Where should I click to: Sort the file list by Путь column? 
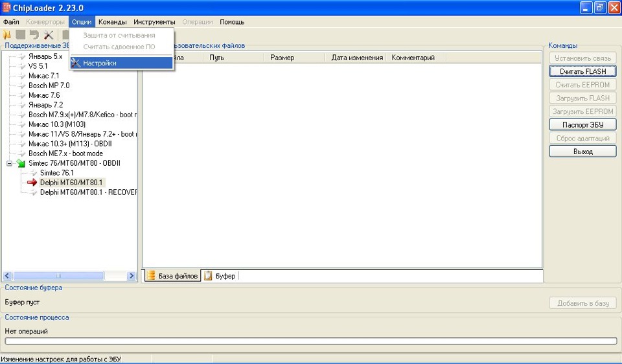(235, 58)
